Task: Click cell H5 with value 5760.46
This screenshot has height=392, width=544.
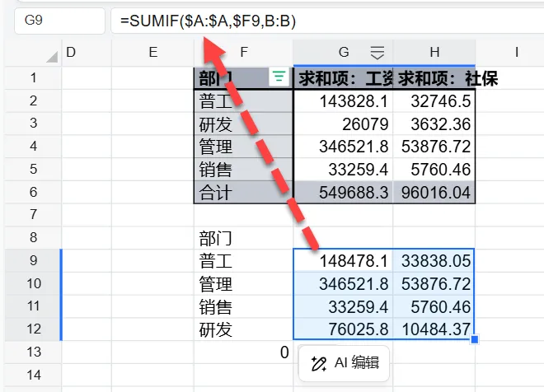Action: pos(434,170)
